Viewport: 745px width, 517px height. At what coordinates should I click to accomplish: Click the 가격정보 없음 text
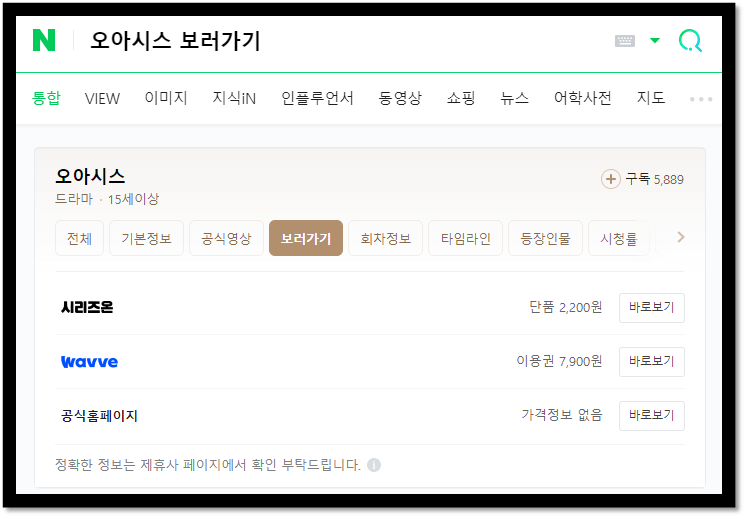tap(562, 415)
